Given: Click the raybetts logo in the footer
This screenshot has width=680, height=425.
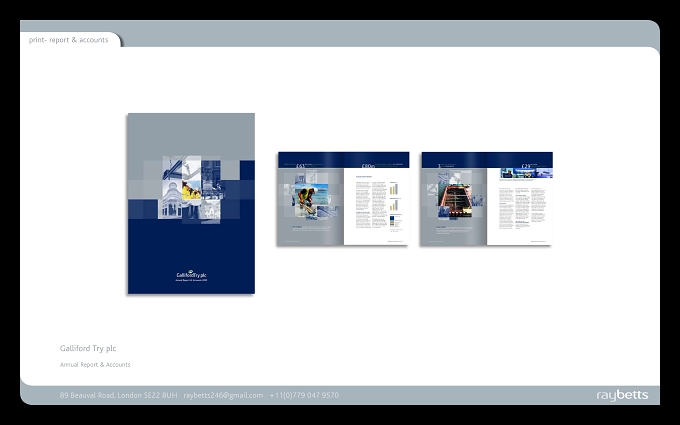Looking at the screenshot, I should click(622, 395).
